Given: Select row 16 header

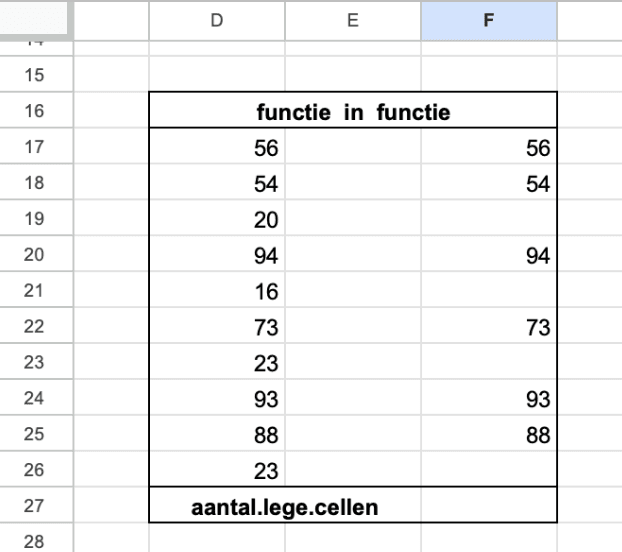Looking at the screenshot, I should (38, 110).
